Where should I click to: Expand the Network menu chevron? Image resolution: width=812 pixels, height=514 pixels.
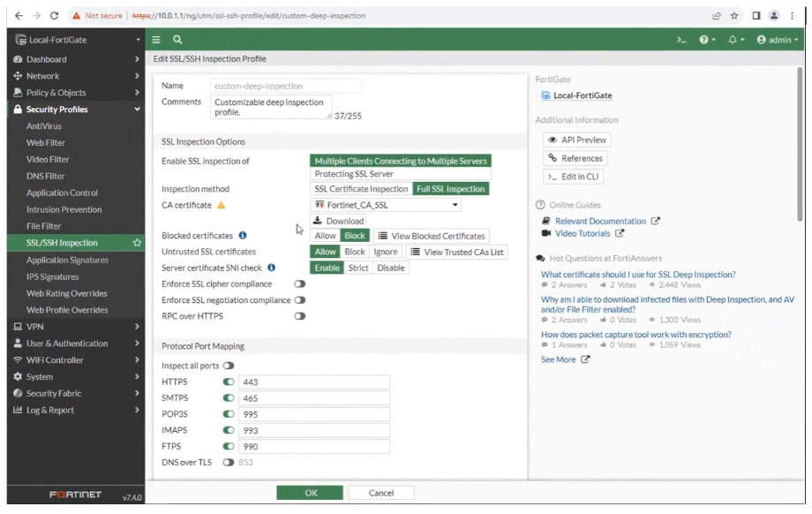coord(137,76)
